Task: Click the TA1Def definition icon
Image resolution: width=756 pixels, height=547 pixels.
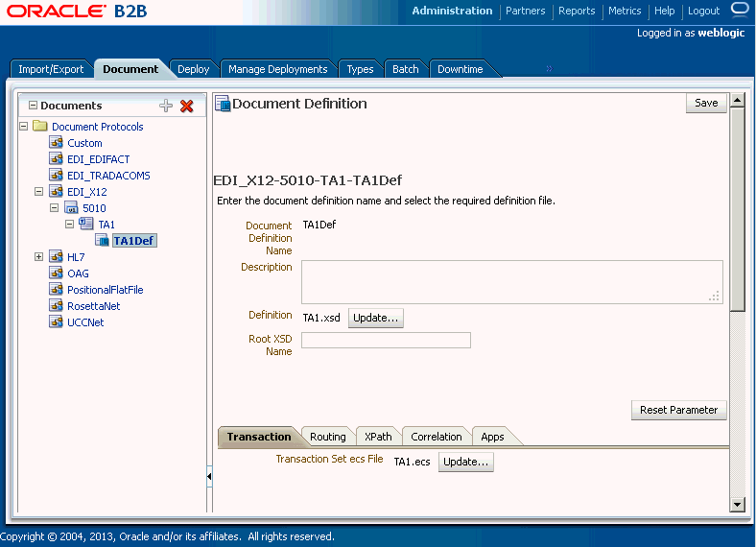Action: click(102, 240)
